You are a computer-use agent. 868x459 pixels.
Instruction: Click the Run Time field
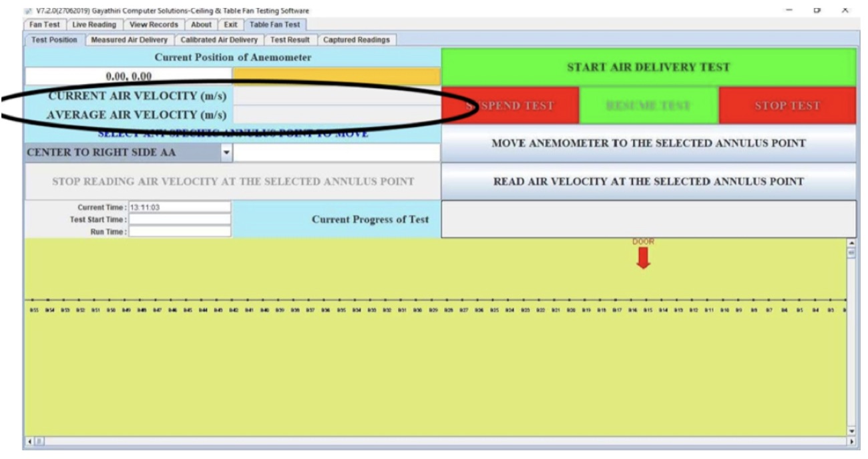(180, 231)
